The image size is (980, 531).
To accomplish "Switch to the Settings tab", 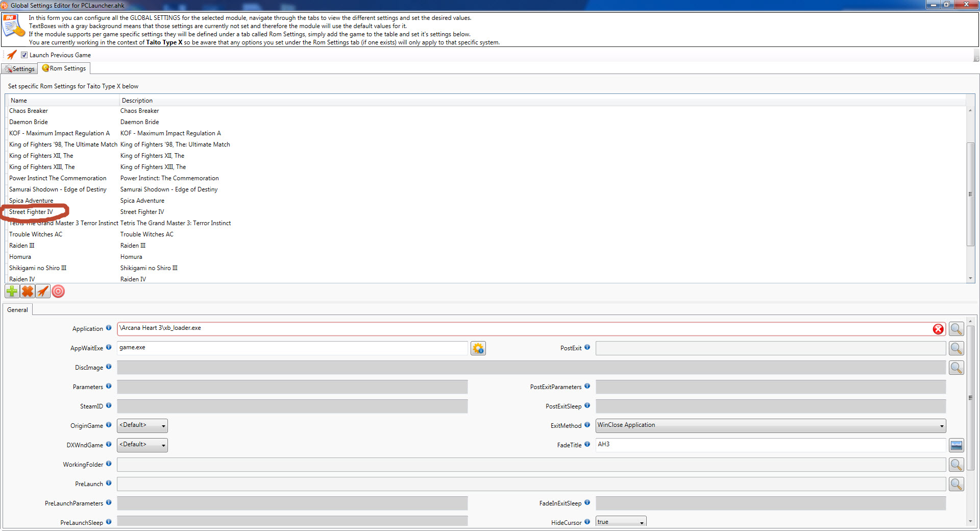I will click(x=20, y=69).
